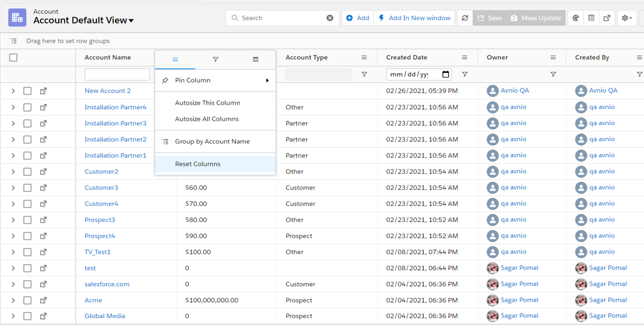Open the calendar picker in the Created Date filter
Screen dimensions: 644x325
445,74
